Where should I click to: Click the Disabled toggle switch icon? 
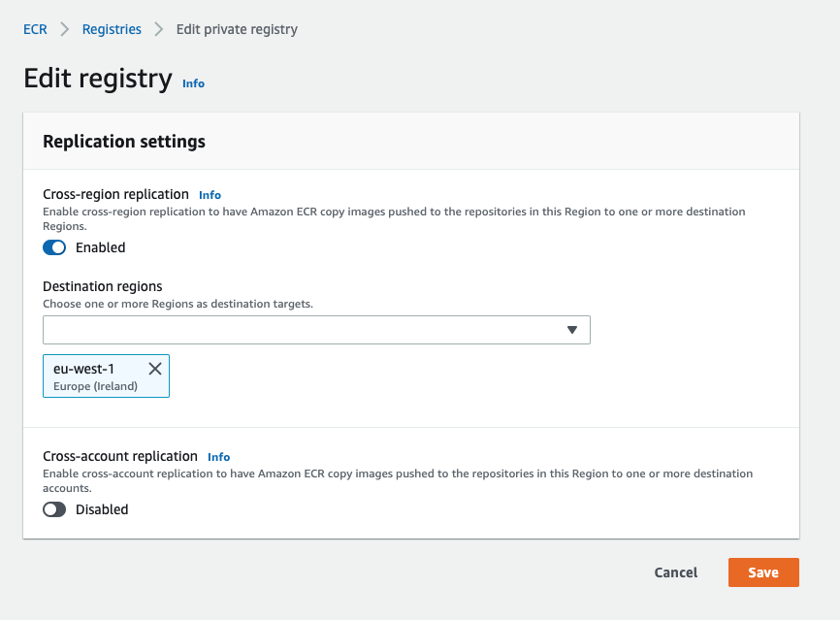click(x=54, y=508)
